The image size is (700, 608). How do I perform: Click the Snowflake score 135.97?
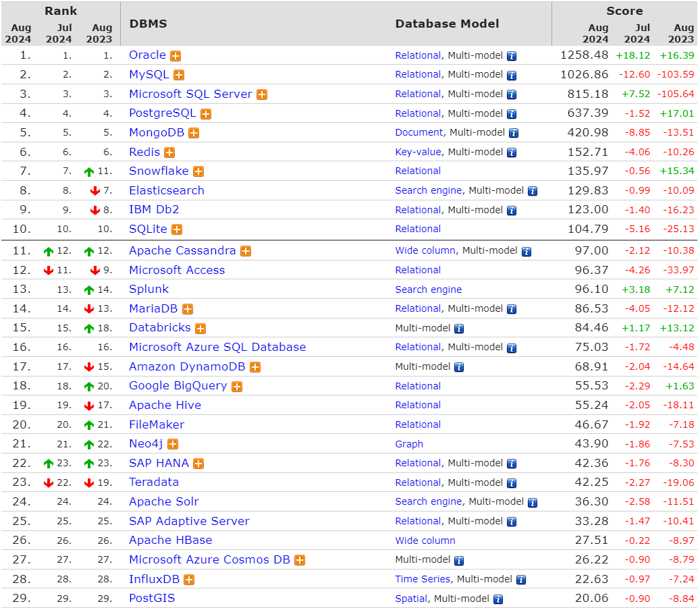pos(588,171)
